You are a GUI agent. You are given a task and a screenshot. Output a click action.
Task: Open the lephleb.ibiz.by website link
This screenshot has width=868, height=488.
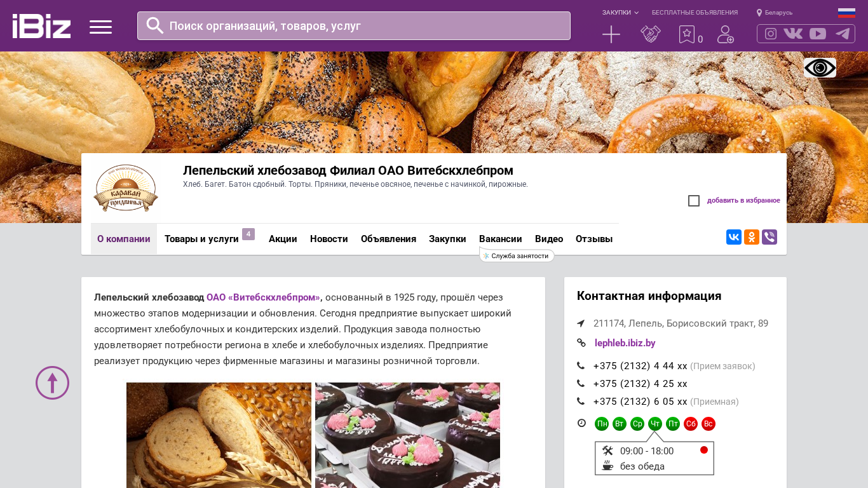click(625, 343)
